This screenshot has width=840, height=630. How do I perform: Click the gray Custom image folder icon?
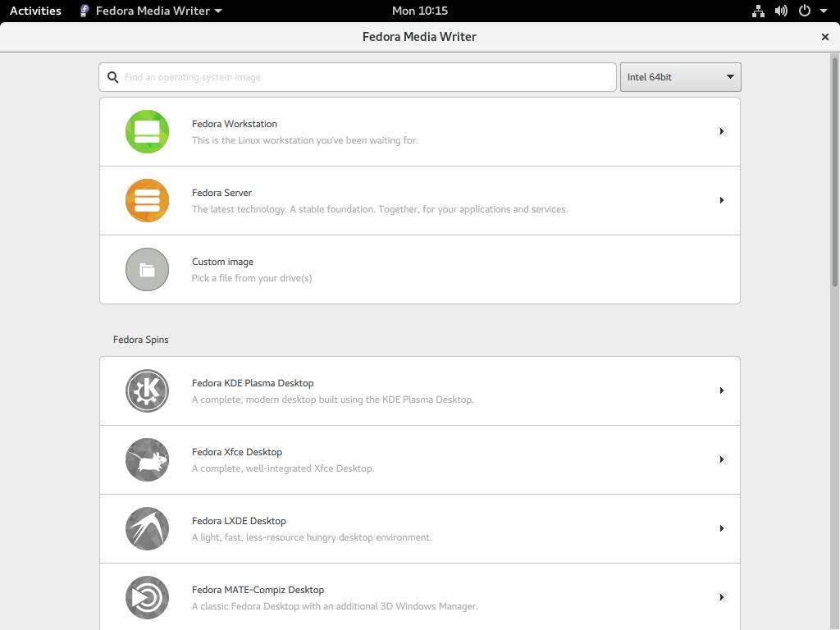(147, 269)
